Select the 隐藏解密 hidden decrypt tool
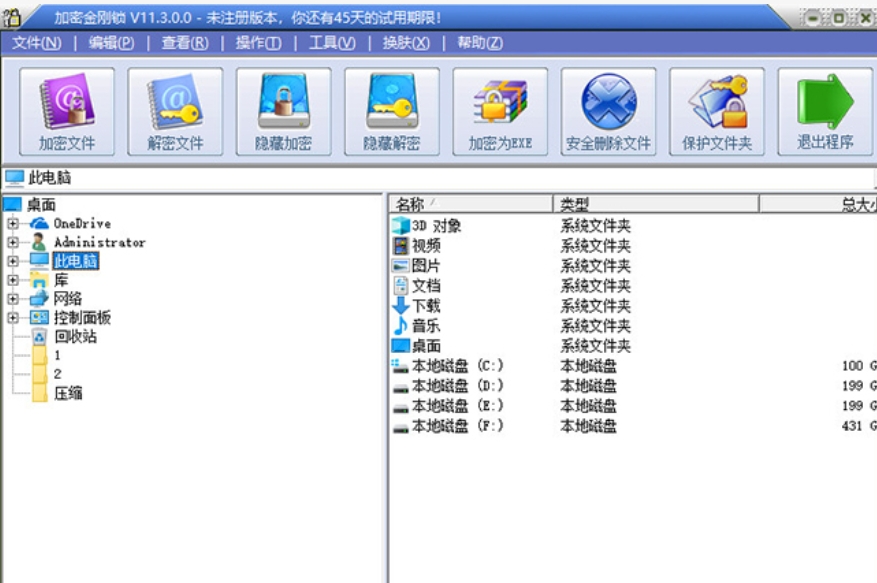This screenshot has width=877, height=583. click(x=392, y=111)
